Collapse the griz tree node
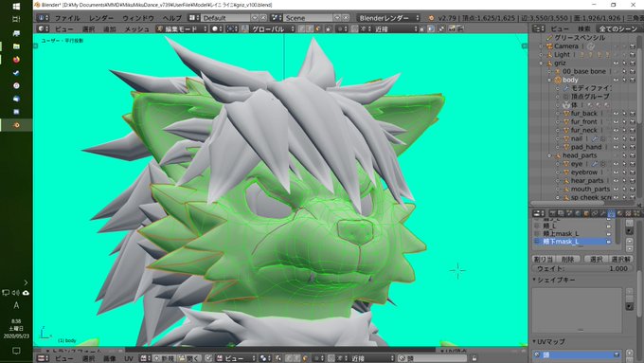644x363 pixels. 541,64
